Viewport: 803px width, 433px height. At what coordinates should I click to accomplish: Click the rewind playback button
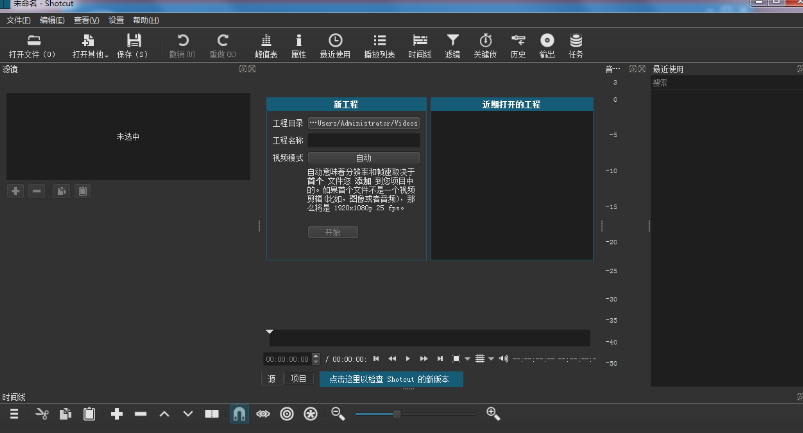pyautogui.click(x=392, y=359)
